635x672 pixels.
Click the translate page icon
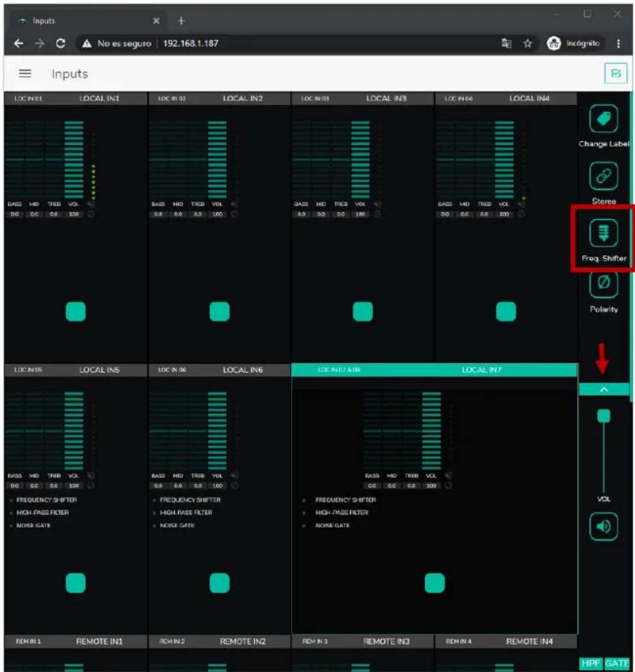click(506, 44)
